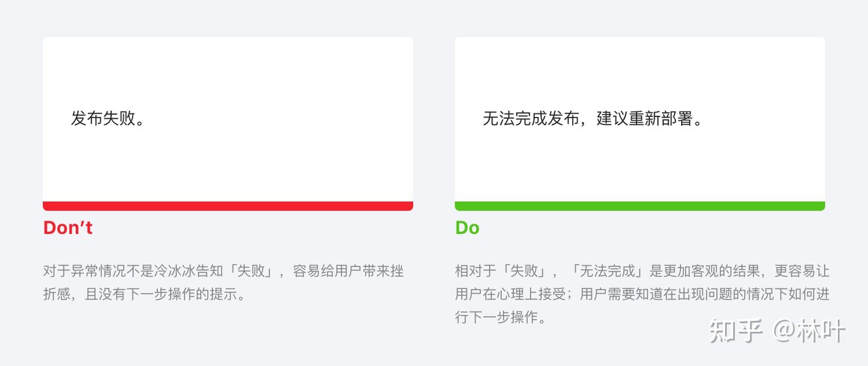
Task: Click the @林叶 author watermark
Action: pos(810,330)
